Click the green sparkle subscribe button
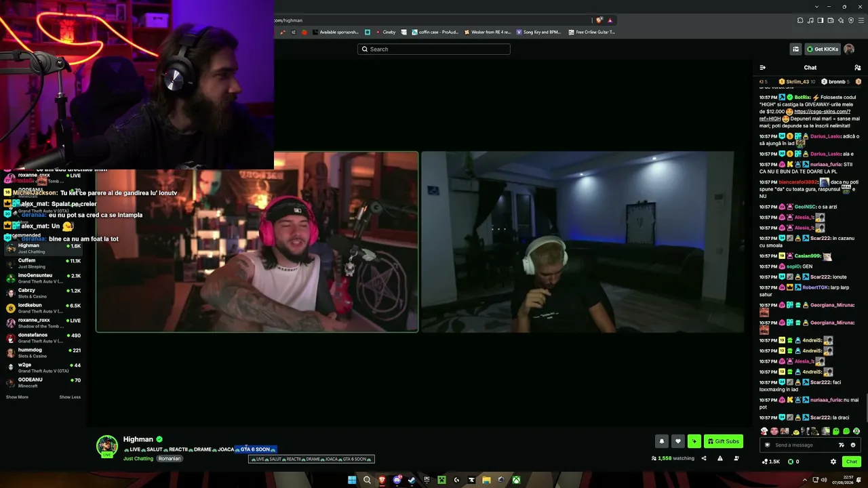Viewport: 868px width, 488px height. [694, 441]
